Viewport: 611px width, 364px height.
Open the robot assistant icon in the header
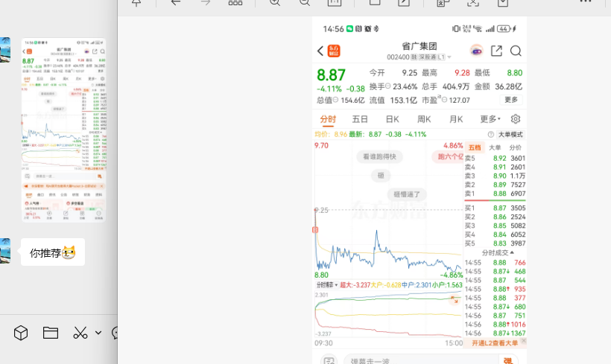tap(476, 51)
